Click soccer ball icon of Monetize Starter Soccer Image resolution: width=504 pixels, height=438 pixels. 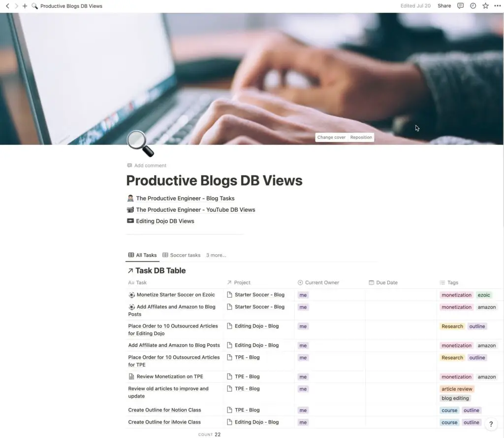coord(131,295)
